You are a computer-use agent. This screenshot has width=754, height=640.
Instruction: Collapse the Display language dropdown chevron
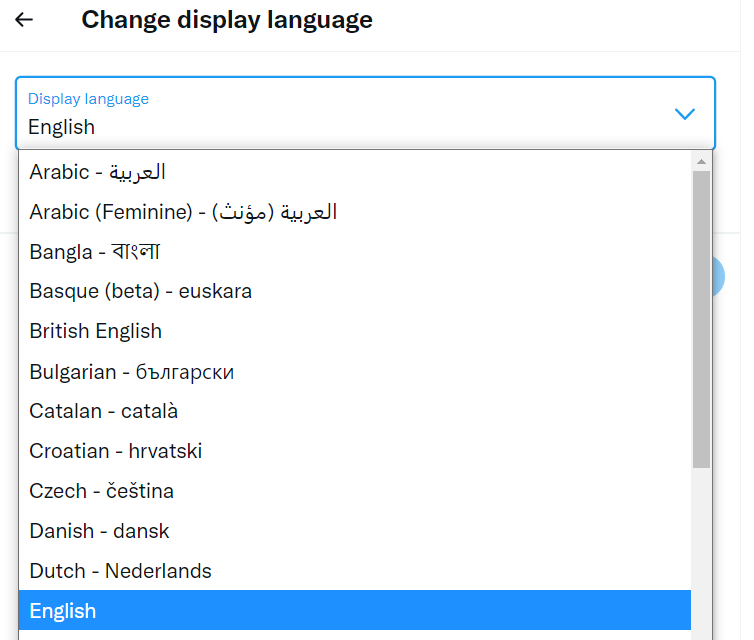coord(684,114)
